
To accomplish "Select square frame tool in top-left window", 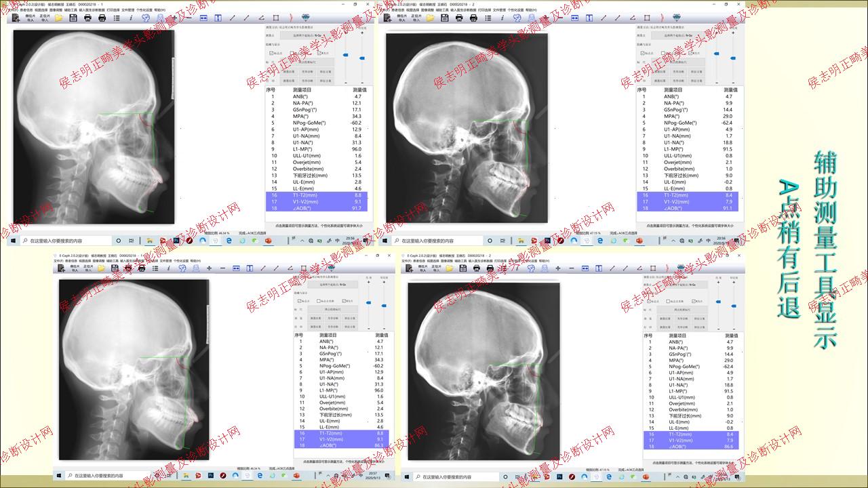I will [276, 18].
